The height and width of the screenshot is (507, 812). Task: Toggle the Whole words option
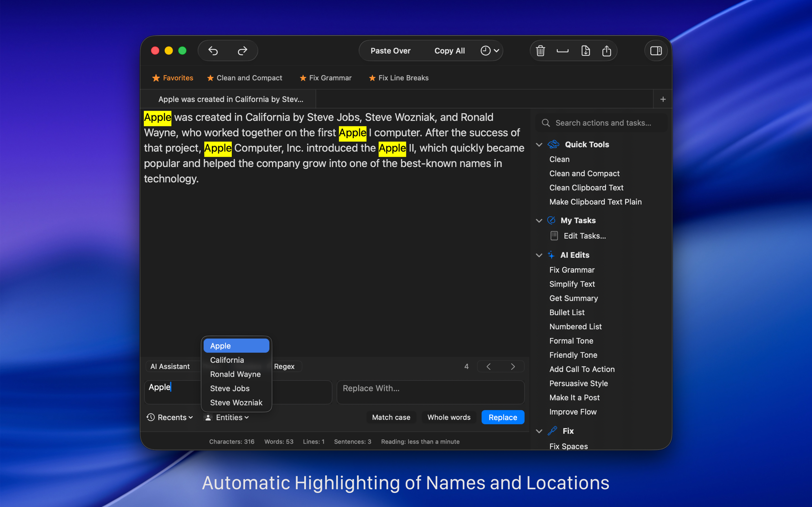coord(449,417)
